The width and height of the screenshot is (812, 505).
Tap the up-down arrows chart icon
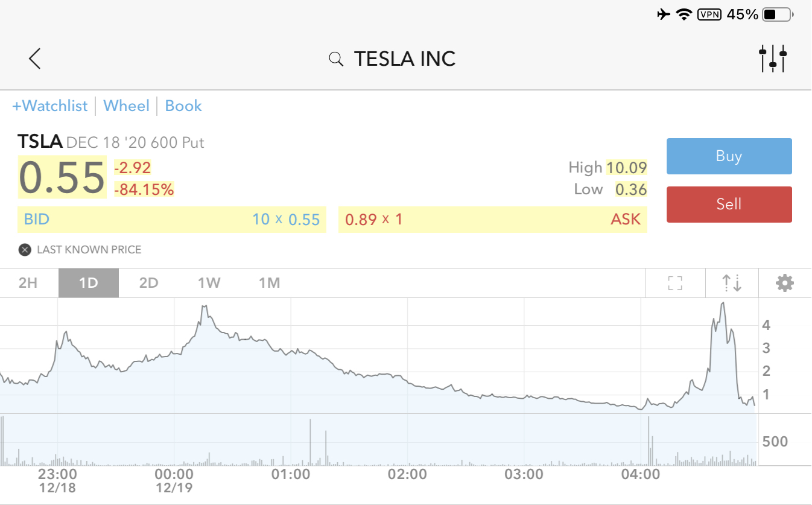[x=732, y=283]
